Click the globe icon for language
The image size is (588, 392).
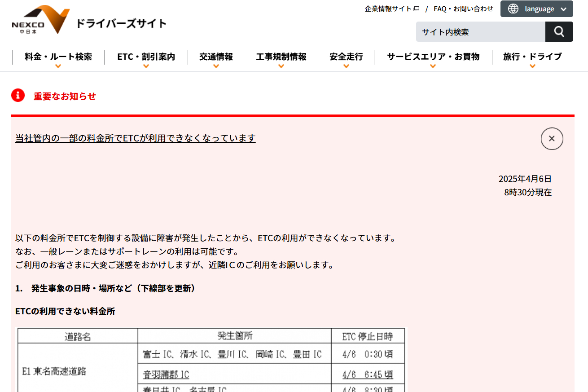[x=513, y=9]
